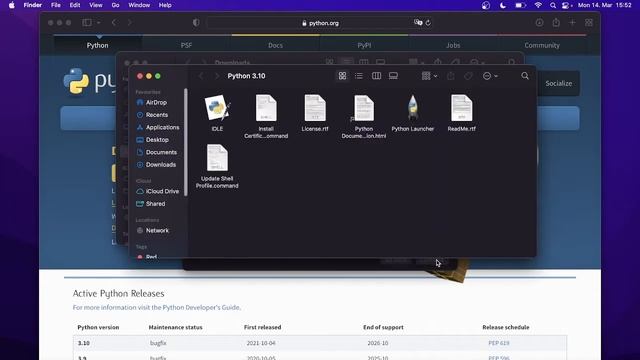Select the Python Documentation.html file
The image size is (640, 360).
point(363,108)
